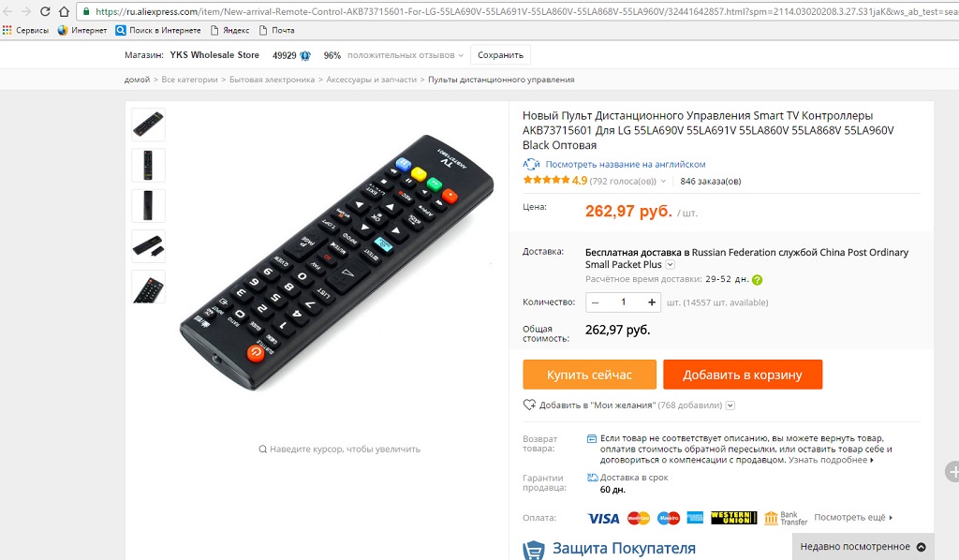Screen dimensions: 959x560
Task: Open the shipping method dropdown arrow
Action: pyautogui.click(x=670, y=265)
